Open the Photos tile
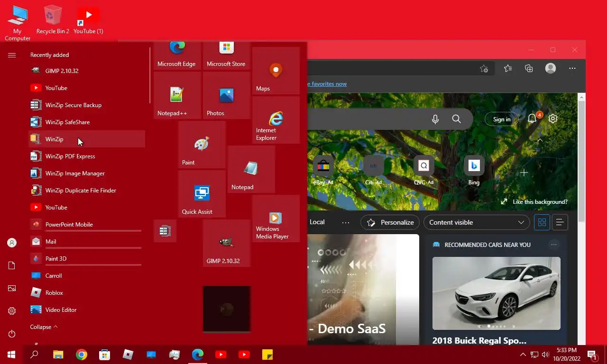The image size is (607, 364). tap(227, 95)
